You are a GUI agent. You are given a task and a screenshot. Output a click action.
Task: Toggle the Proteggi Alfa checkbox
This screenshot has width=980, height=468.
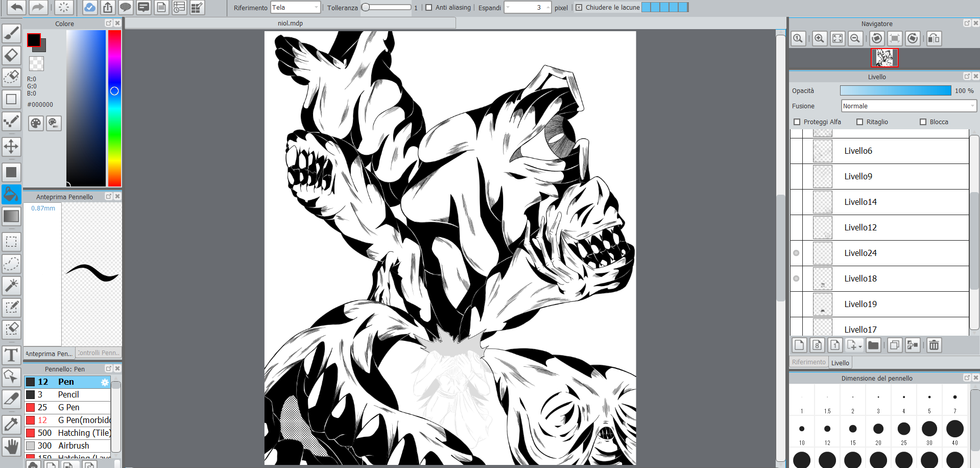tap(797, 122)
